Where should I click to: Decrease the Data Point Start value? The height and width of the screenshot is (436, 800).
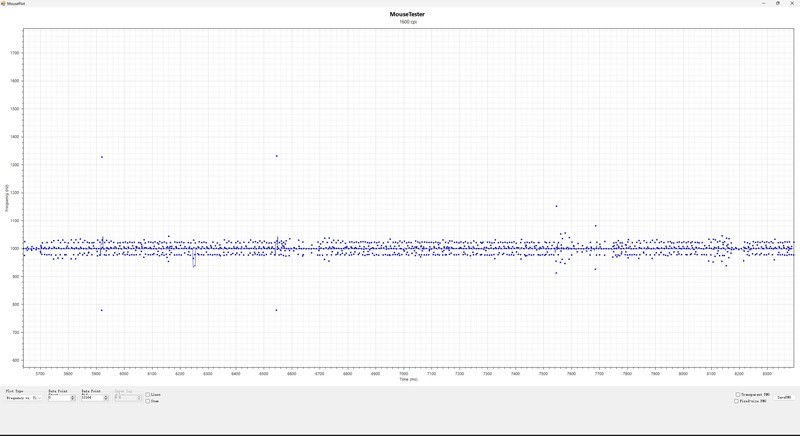click(x=73, y=400)
